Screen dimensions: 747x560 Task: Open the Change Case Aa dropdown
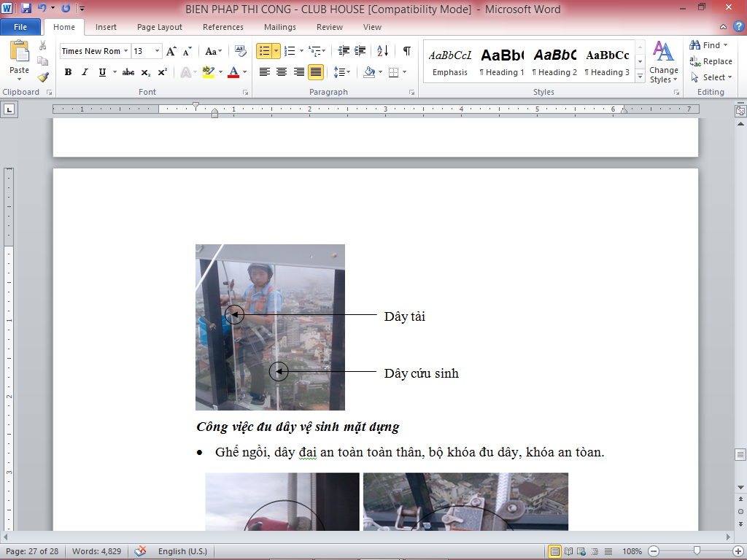click(213, 51)
